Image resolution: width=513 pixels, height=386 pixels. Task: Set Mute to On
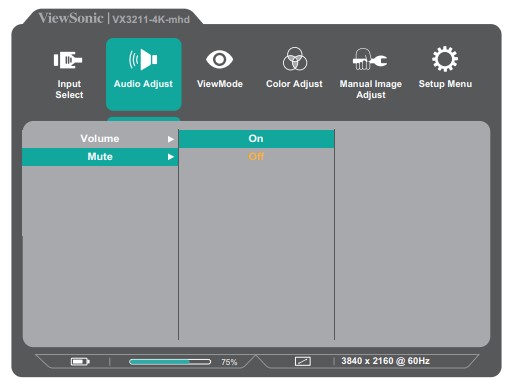256,139
